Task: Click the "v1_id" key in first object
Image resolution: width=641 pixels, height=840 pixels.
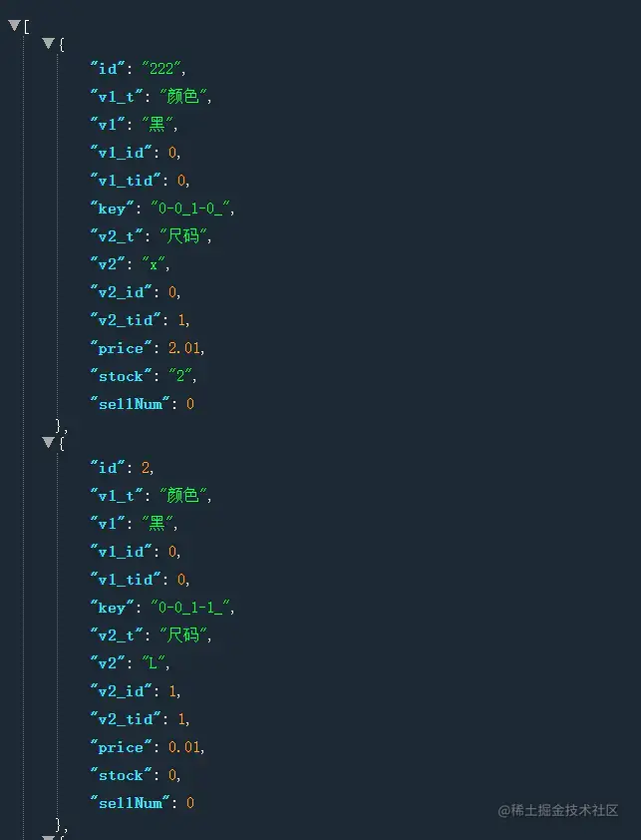Action: coord(121,153)
